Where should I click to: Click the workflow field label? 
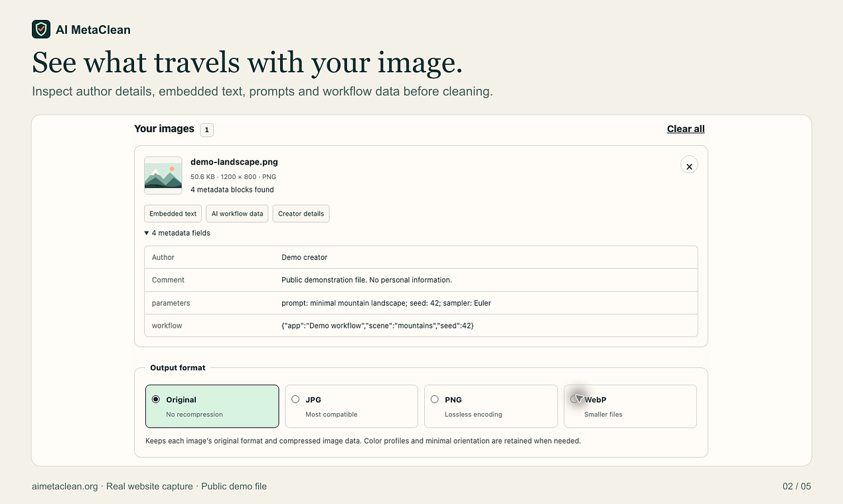(x=167, y=326)
